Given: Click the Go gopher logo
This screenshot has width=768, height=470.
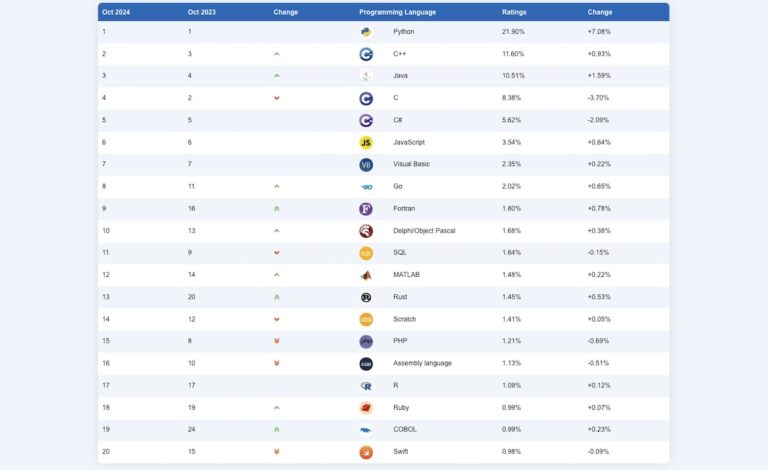Looking at the screenshot, I should pyautogui.click(x=366, y=186).
